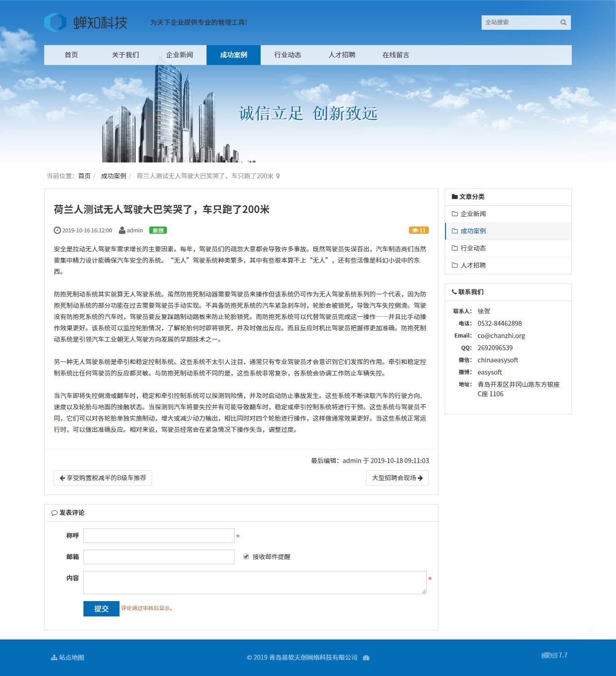The height and width of the screenshot is (676, 616).
Task: Click the orange view count badge
Action: pos(419,230)
